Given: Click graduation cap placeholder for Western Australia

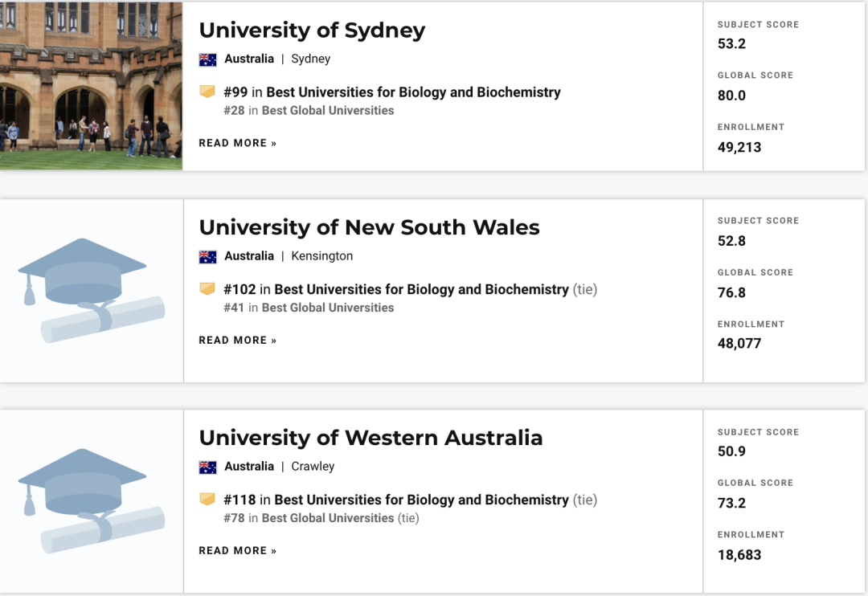Looking at the screenshot, I should (92, 501).
